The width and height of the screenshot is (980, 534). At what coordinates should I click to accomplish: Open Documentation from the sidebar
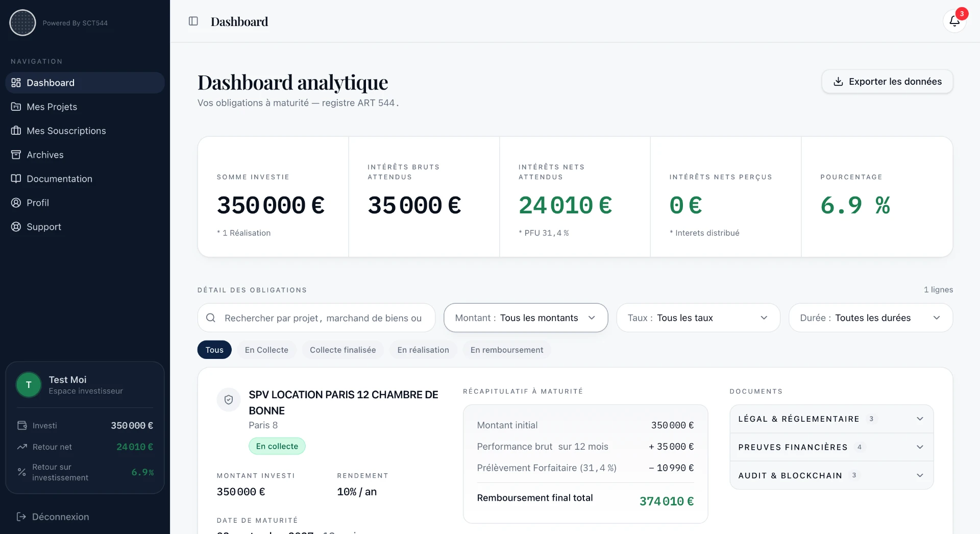85,179
